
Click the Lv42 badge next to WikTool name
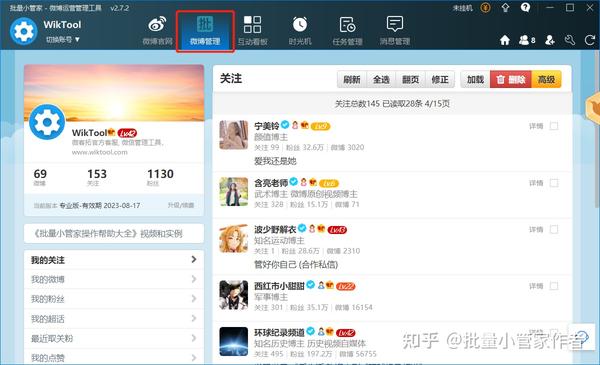point(127,133)
